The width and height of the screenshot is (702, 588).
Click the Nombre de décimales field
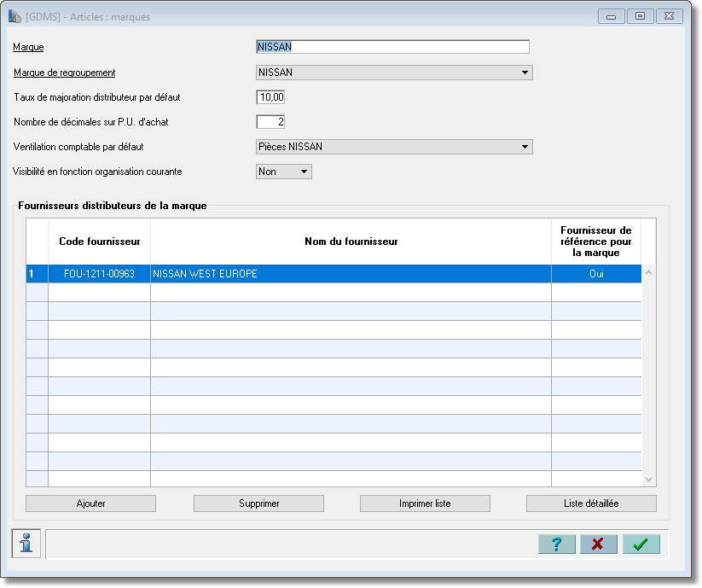270,122
